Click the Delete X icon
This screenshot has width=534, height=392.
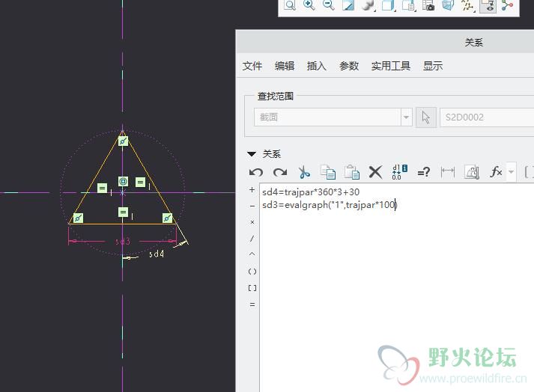(x=376, y=172)
